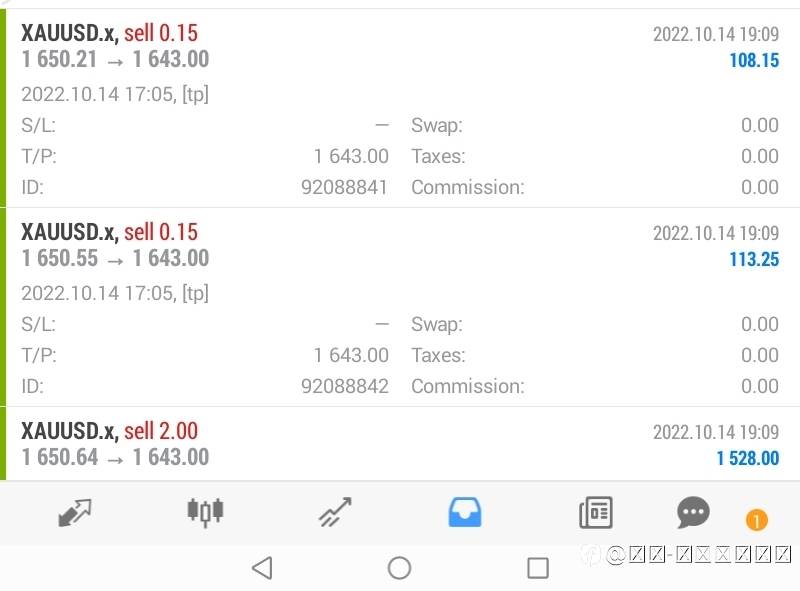Tap the orange chat notification badge
This screenshot has height=591, width=800.
(x=756, y=520)
